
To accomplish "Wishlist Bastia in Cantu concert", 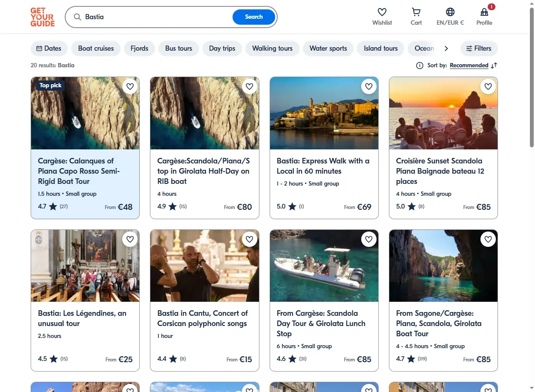I will click(x=250, y=239).
